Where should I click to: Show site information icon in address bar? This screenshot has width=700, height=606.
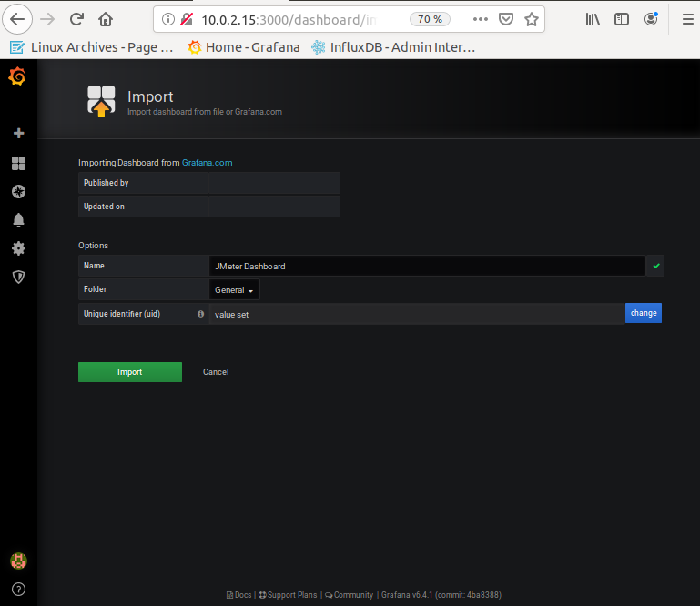tap(167, 19)
